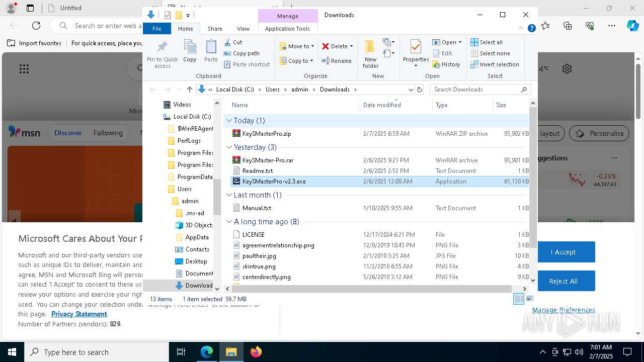
Task: Click Paste shortcut command
Action: [247, 64]
